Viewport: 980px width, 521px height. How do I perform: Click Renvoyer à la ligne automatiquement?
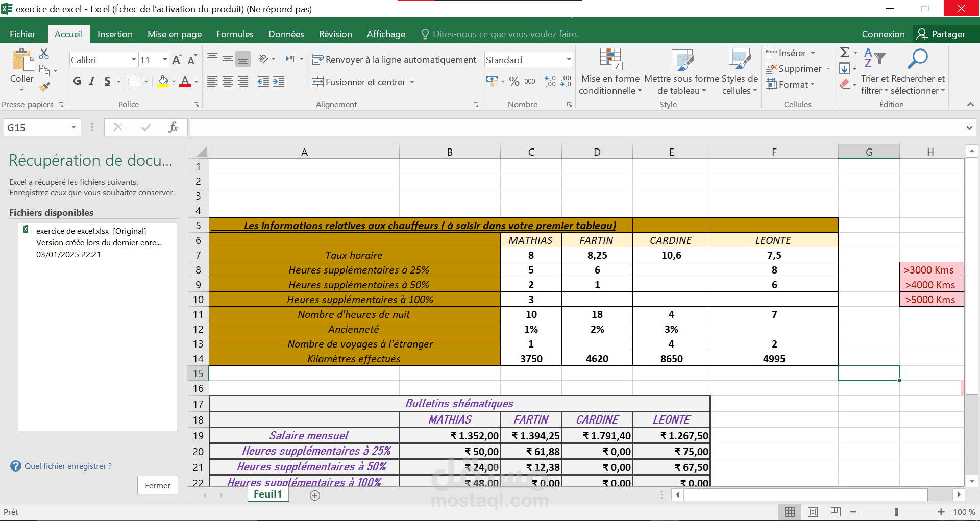point(394,60)
